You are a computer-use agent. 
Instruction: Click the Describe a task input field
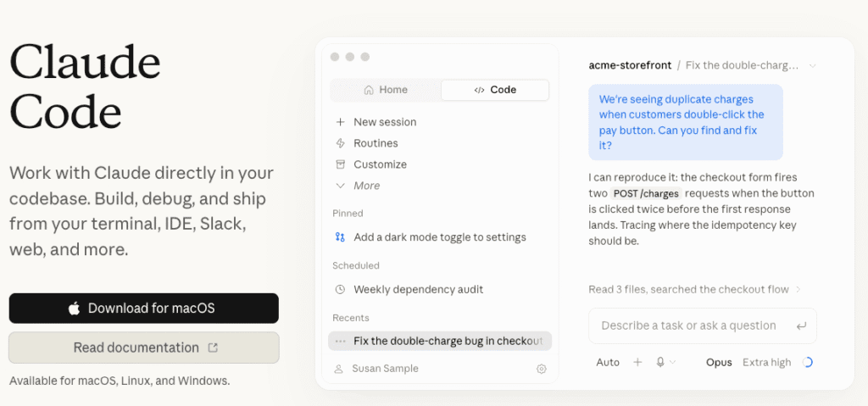(703, 325)
